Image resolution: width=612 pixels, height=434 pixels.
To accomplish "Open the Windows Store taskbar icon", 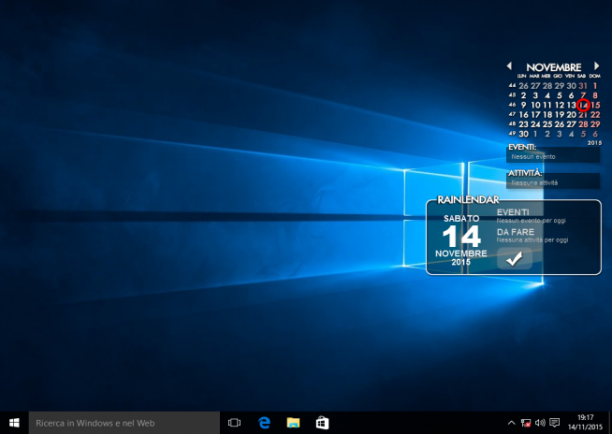I will pyautogui.click(x=322, y=423).
